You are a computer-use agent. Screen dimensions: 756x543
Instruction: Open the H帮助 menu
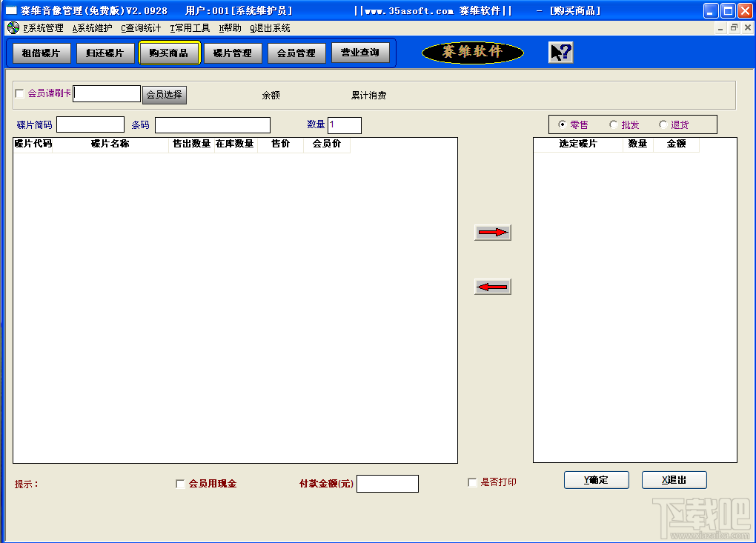point(230,28)
